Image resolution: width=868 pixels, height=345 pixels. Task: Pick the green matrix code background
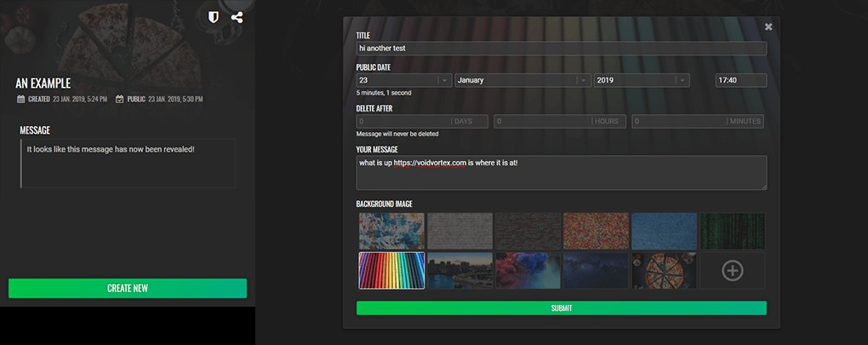[x=732, y=231]
